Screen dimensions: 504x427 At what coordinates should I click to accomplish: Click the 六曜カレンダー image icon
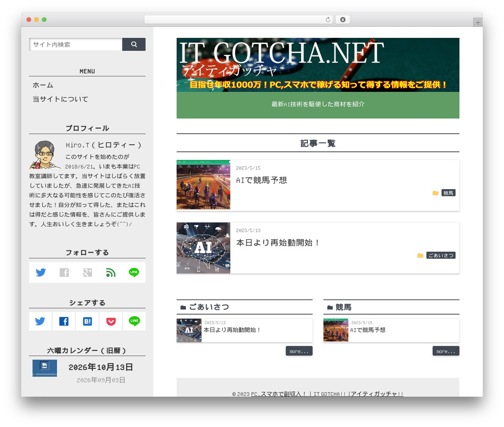(44, 368)
